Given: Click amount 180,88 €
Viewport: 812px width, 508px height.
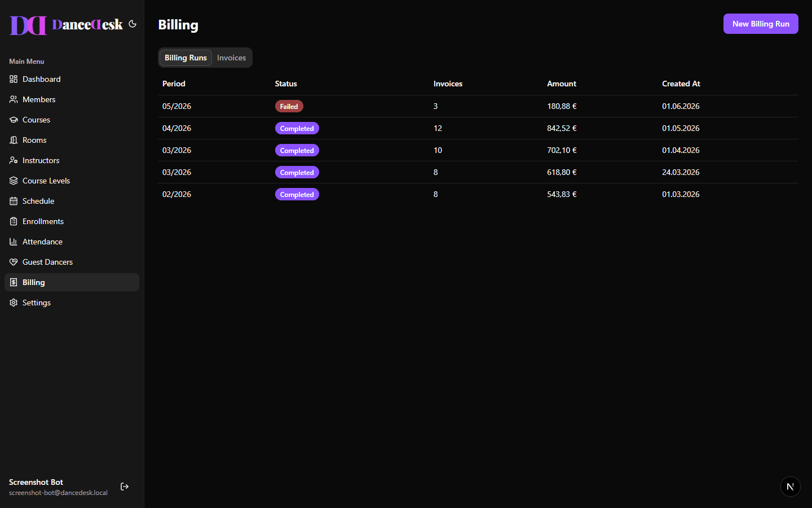Looking at the screenshot, I should pyautogui.click(x=562, y=106).
